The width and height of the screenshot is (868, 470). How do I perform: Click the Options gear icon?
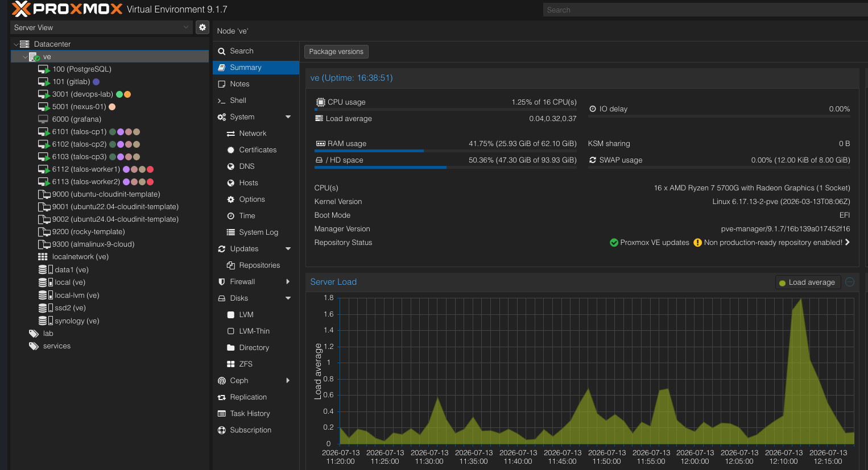231,199
